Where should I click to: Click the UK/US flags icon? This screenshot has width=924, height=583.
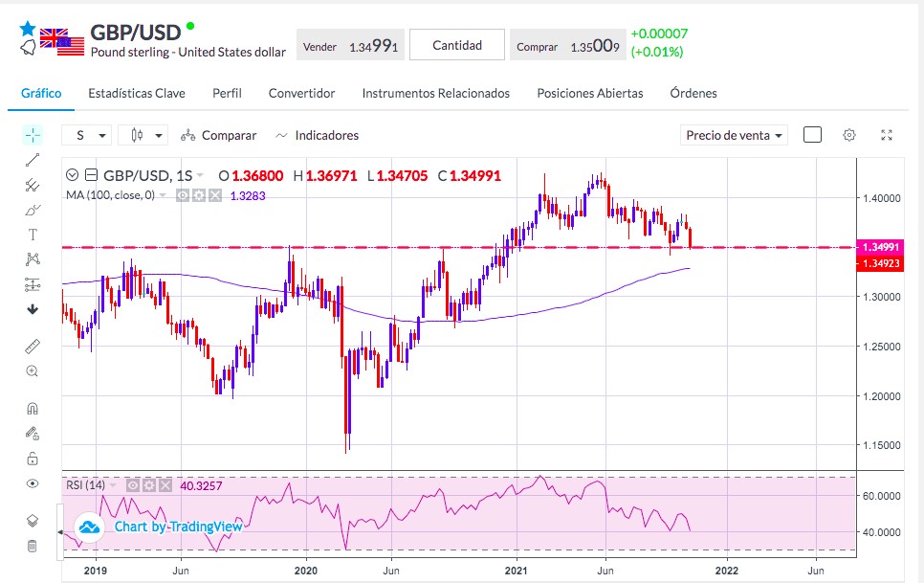[x=62, y=41]
